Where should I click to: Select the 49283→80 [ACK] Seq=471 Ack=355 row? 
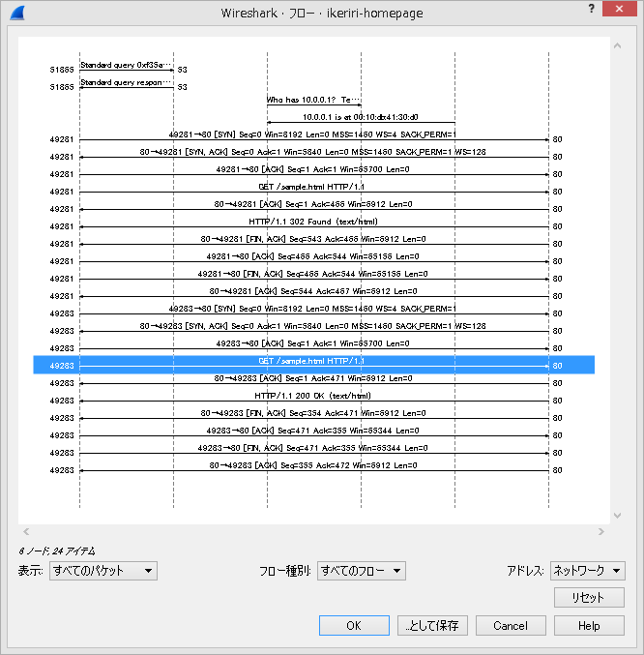(314, 434)
